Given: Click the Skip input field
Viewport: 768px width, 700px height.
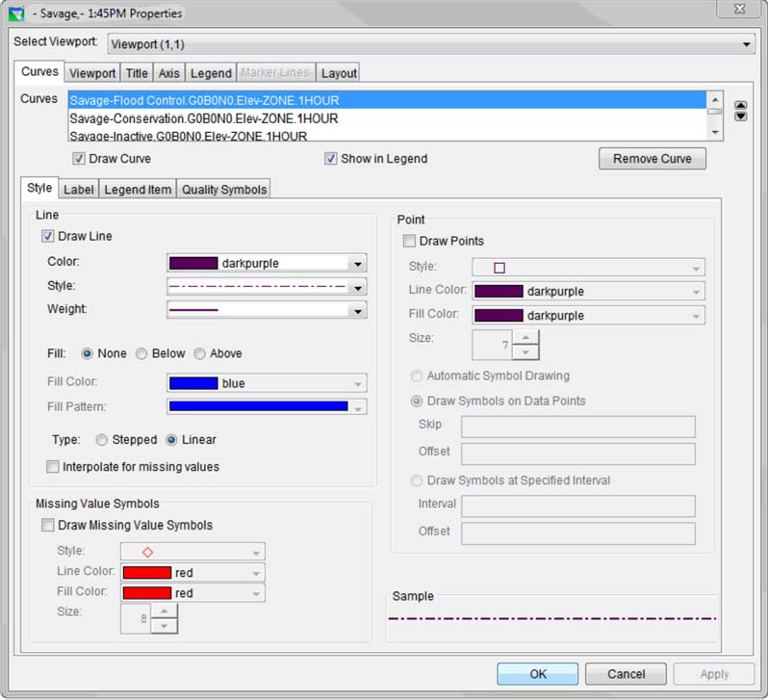Looking at the screenshot, I should (x=578, y=427).
